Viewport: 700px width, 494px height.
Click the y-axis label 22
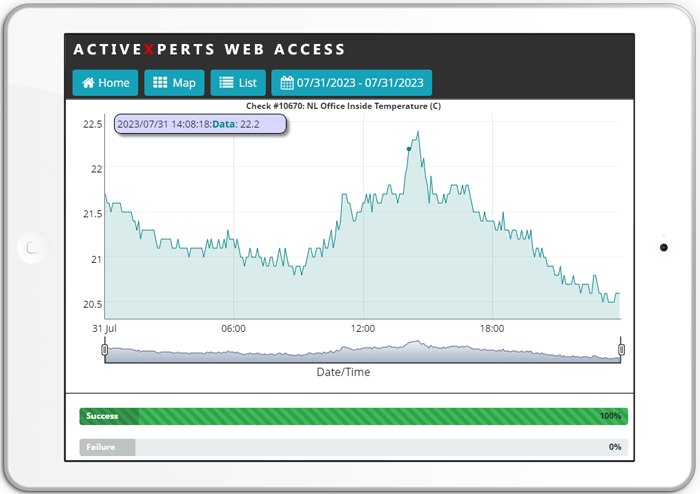(96, 169)
